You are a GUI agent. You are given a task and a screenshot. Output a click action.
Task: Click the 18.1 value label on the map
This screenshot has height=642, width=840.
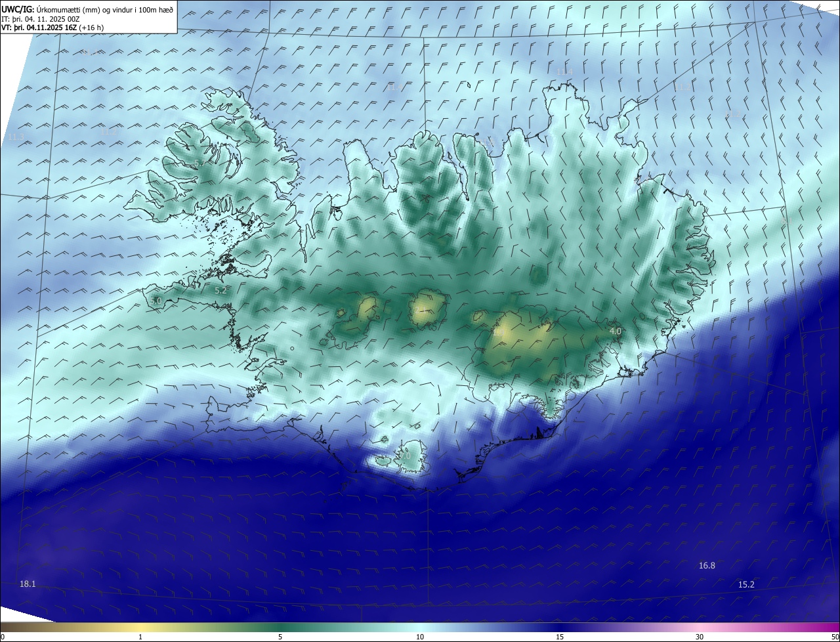pyautogui.click(x=28, y=584)
